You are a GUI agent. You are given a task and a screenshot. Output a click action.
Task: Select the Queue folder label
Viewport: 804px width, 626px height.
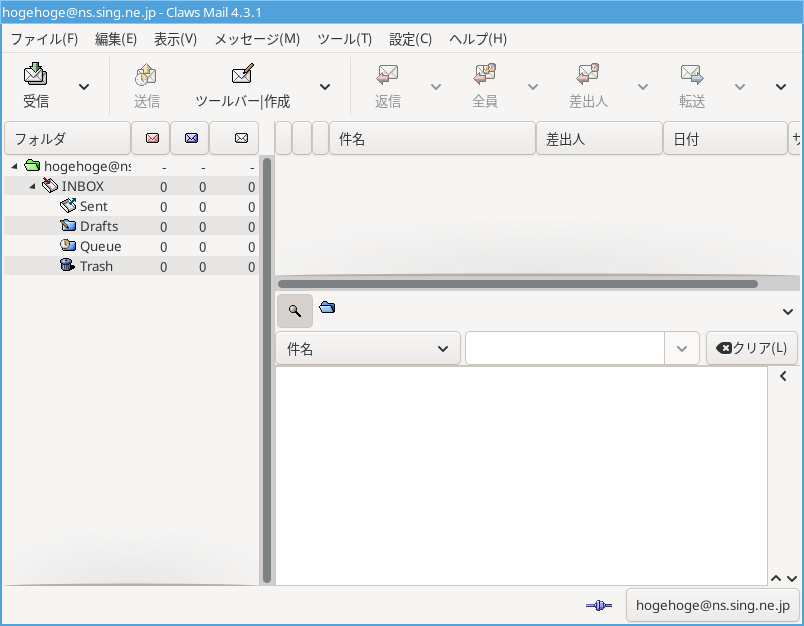point(100,246)
